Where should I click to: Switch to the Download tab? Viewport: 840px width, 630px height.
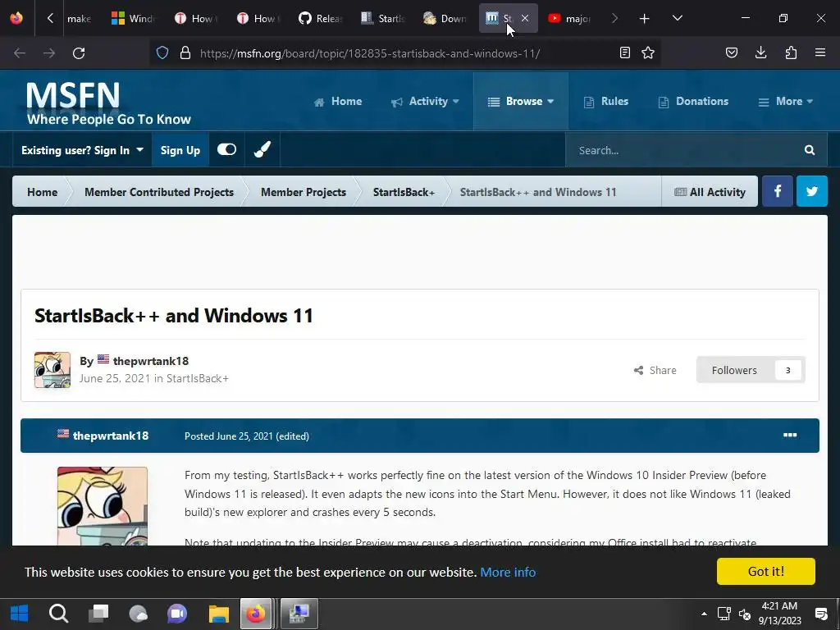(445, 18)
